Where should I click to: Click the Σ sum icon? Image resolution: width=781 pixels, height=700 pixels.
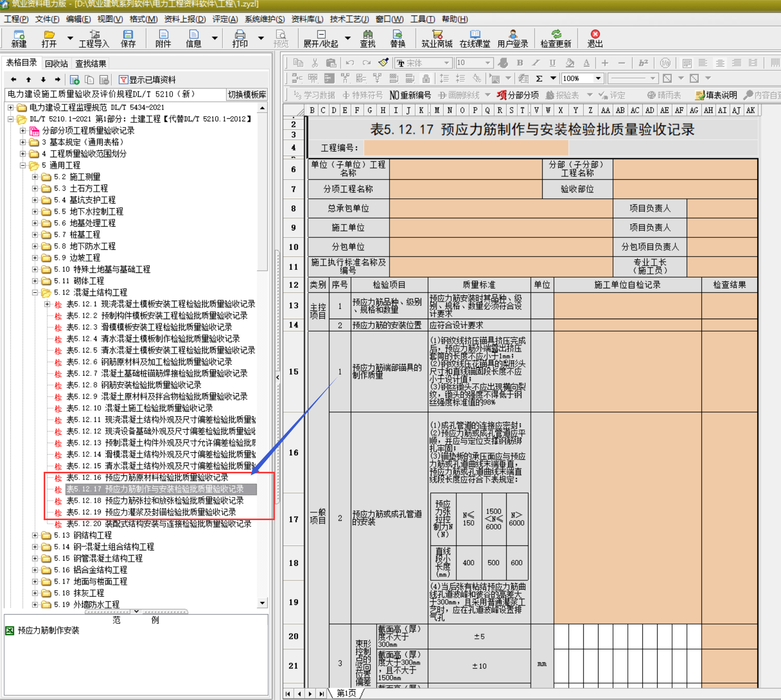[x=539, y=79]
